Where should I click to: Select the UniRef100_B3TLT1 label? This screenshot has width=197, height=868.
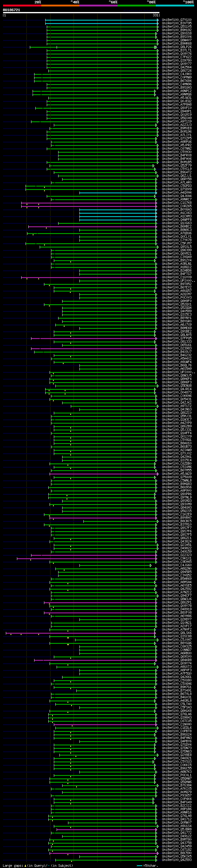point(176,50)
